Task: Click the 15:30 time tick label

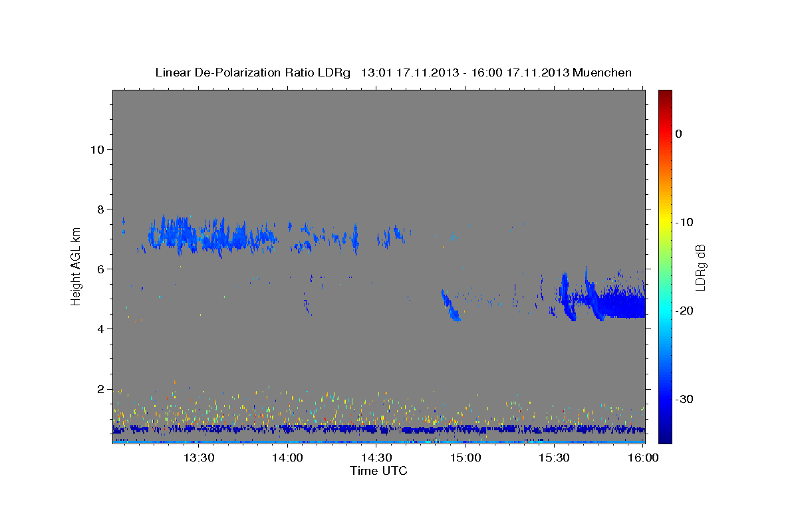Action: pos(555,458)
